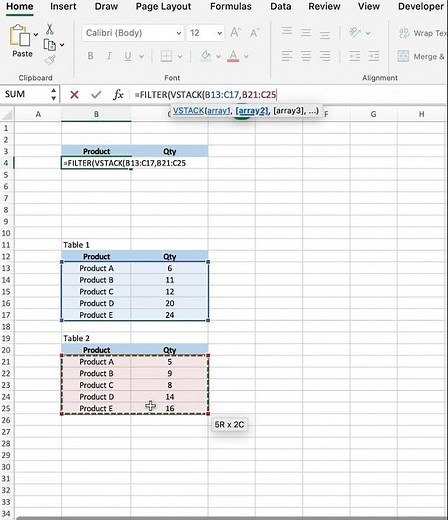This screenshot has width=448, height=520.
Task: Open the Draw tab
Action: 106,6
